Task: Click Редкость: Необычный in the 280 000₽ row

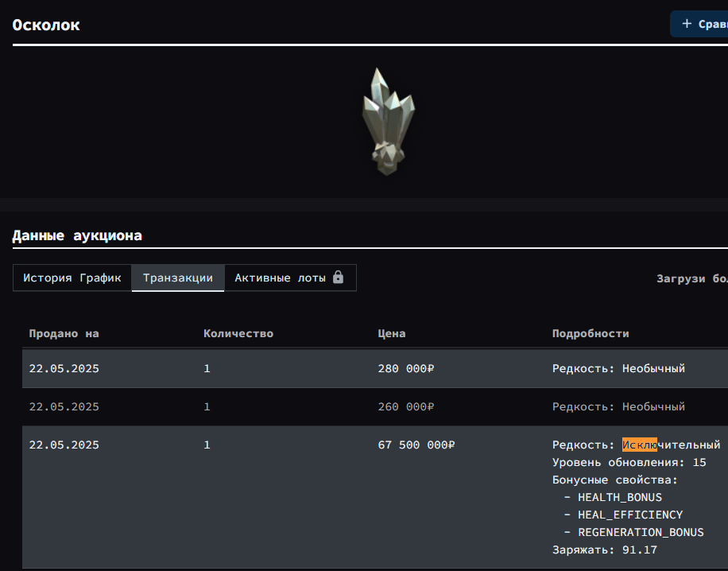Action: 618,368
